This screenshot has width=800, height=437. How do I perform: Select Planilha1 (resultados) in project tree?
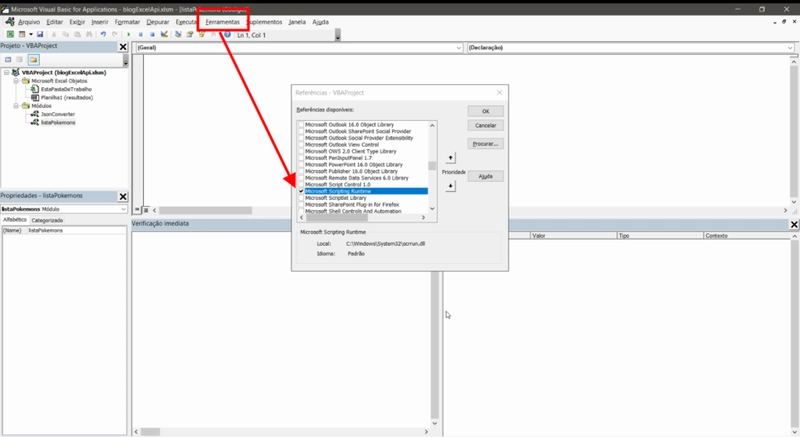point(67,97)
